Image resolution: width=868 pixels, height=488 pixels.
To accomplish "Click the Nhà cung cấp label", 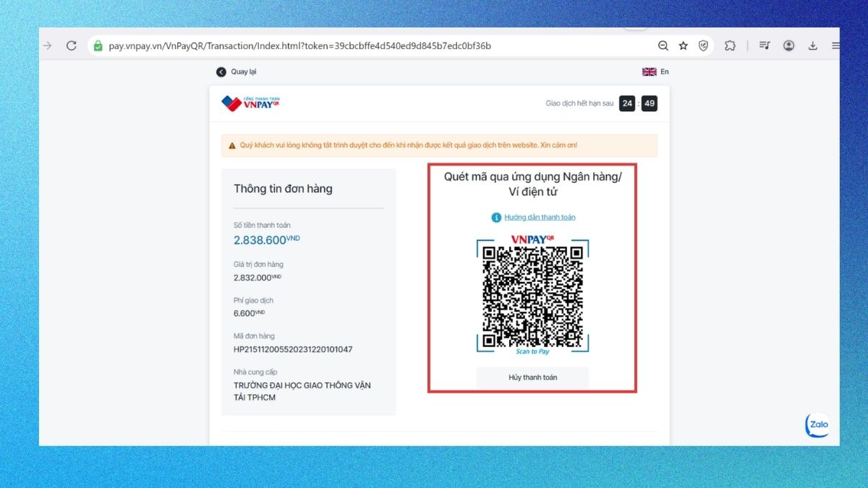I will click(x=255, y=372).
